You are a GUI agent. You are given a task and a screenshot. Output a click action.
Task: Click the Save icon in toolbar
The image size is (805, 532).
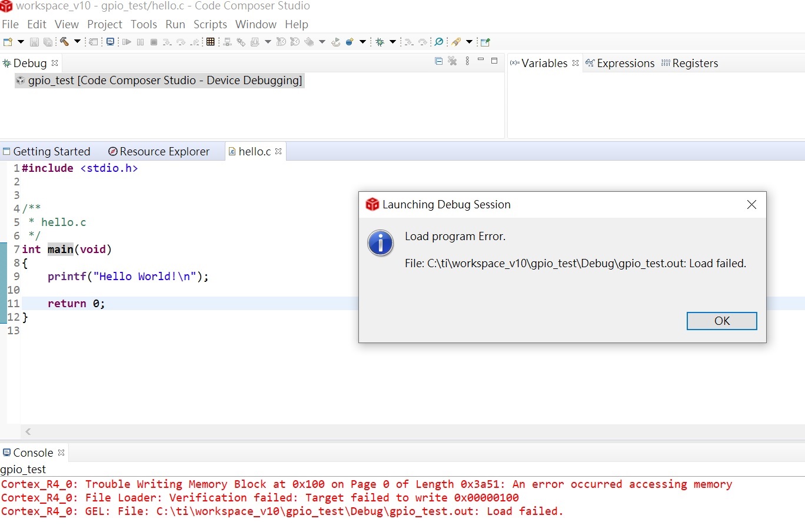click(34, 42)
